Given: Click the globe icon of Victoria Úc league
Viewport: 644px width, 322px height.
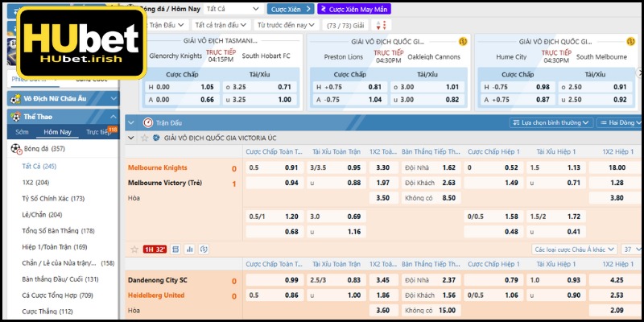Looking at the screenshot, I should click(156, 138).
